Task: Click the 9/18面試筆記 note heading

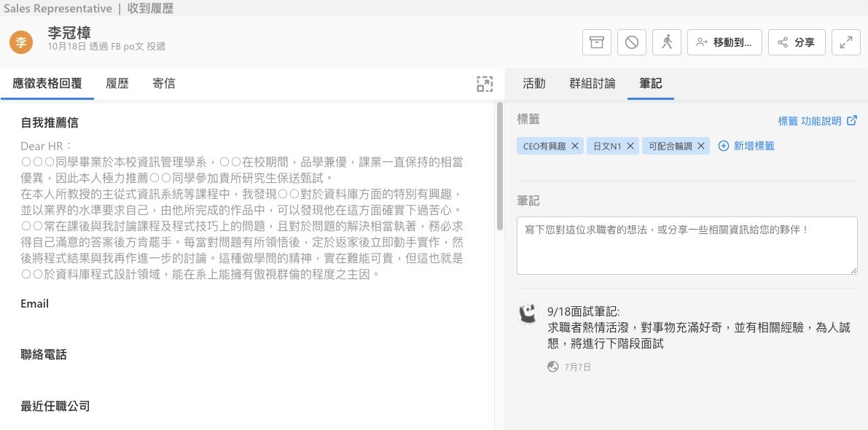Action: coord(584,312)
